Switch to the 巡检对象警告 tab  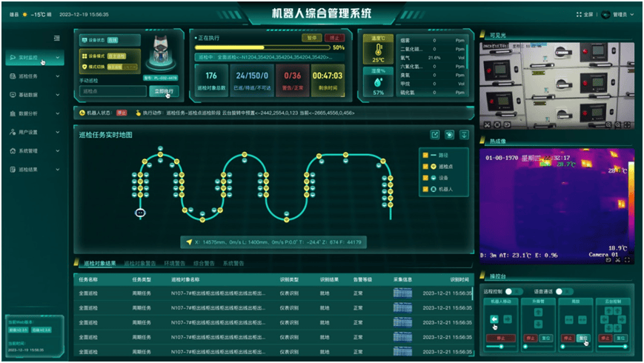click(x=140, y=264)
